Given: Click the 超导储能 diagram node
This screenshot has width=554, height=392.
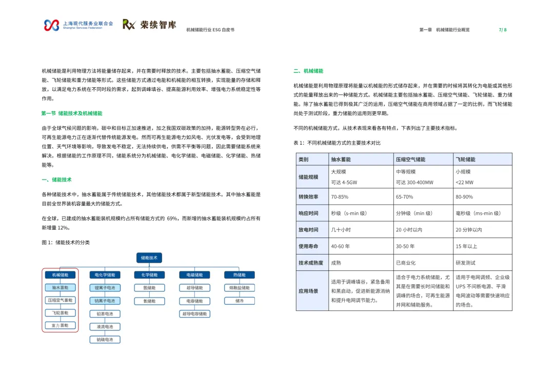Looking at the screenshot, I should click(x=195, y=288).
